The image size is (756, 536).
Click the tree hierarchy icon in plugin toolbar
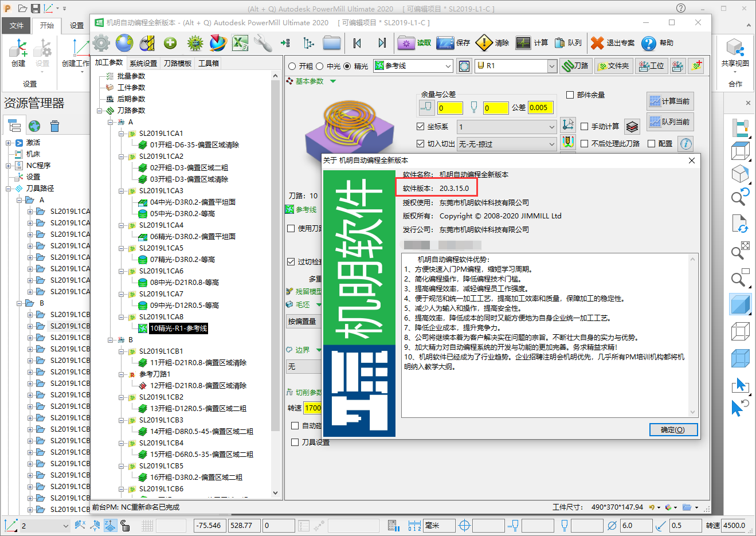(x=309, y=43)
